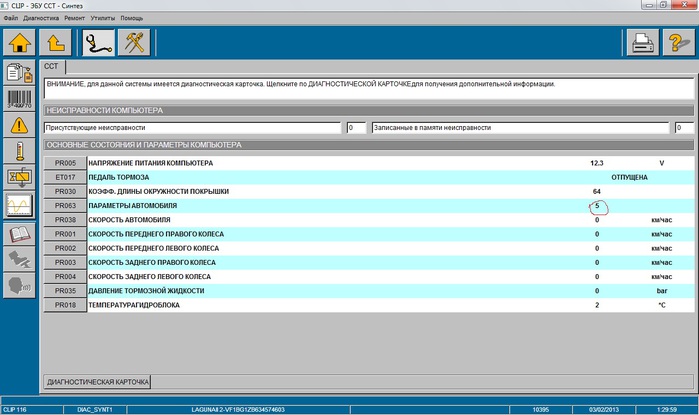Click the КОЭФФ. ДЛИНЫ ОКРУЖНОСТИ ПОКРЫШКИ label
The width and height of the screenshot is (699, 415).
pyautogui.click(x=158, y=192)
